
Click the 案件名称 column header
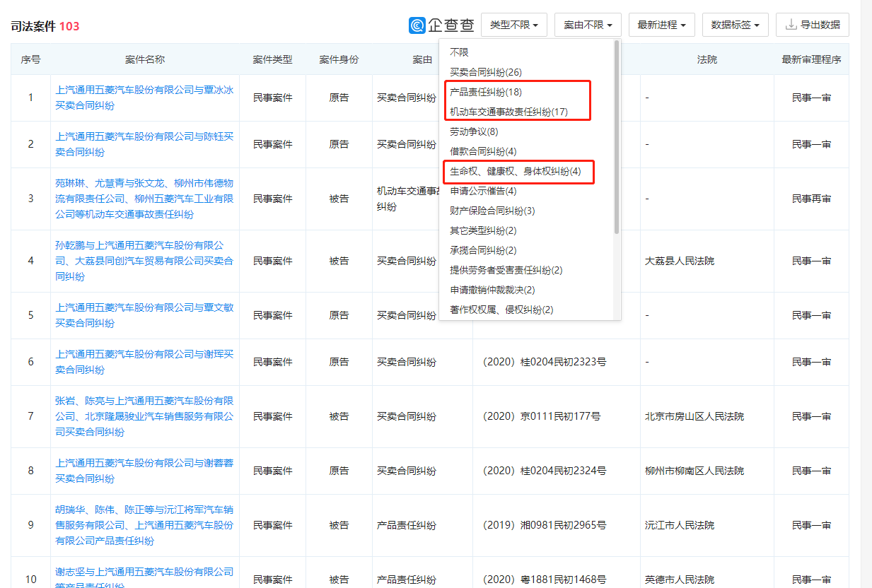coord(145,59)
